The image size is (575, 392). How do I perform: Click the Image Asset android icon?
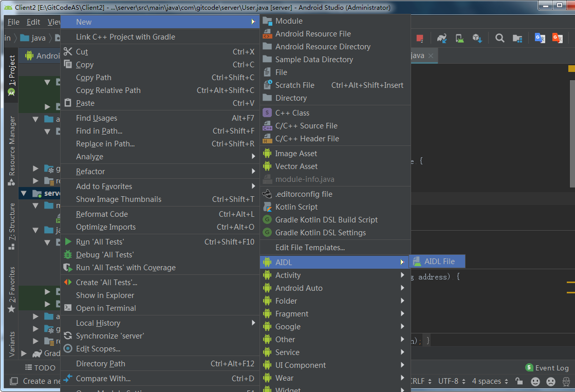267,153
